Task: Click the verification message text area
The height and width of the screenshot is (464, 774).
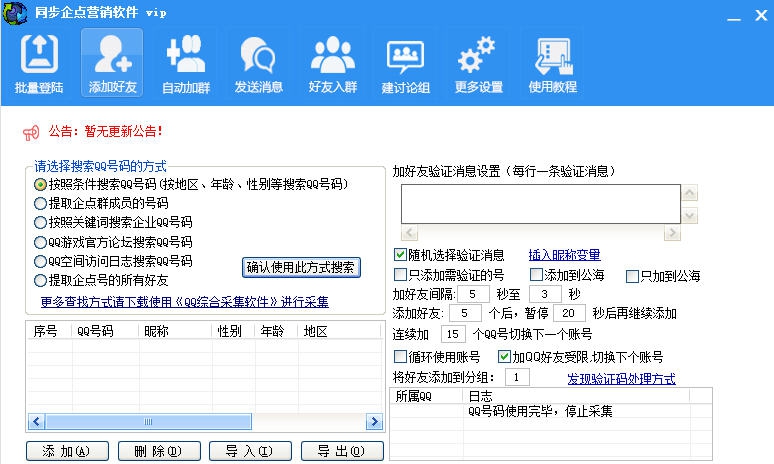Action: pyautogui.click(x=541, y=204)
